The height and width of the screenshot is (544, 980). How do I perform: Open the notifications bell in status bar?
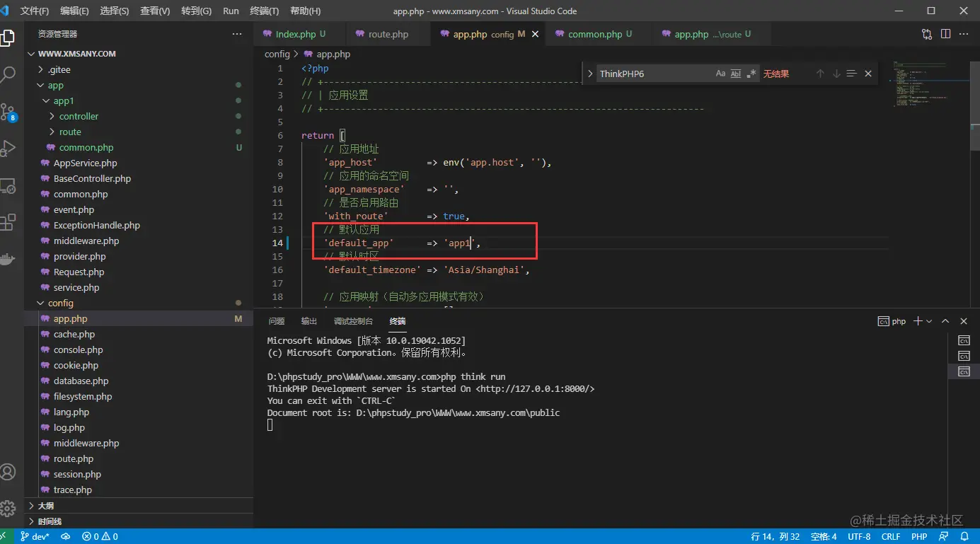pyautogui.click(x=964, y=536)
